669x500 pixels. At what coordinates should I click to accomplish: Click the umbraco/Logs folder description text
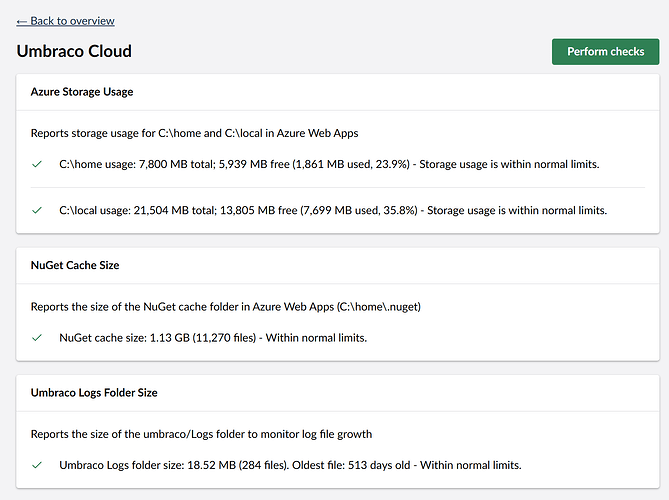[x=201, y=434]
